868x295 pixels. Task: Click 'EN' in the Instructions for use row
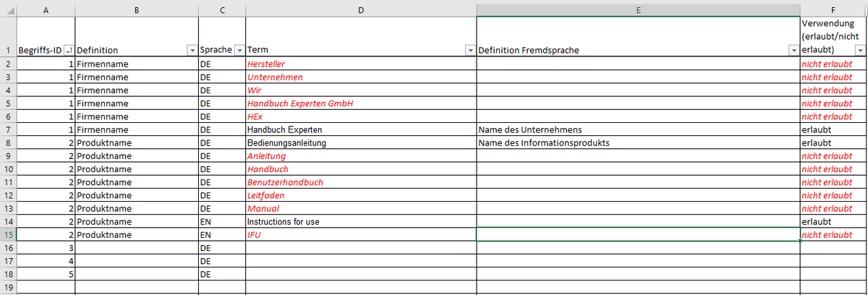click(205, 221)
